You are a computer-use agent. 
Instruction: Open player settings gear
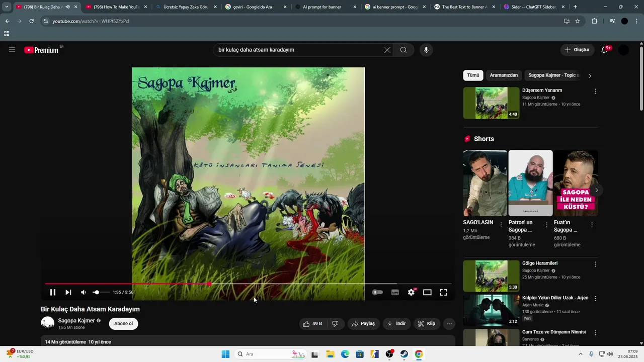click(412, 292)
